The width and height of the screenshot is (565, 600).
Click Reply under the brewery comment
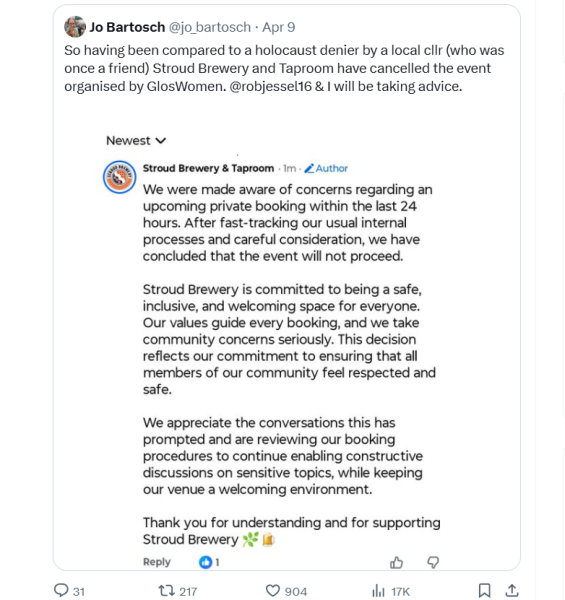(x=156, y=562)
